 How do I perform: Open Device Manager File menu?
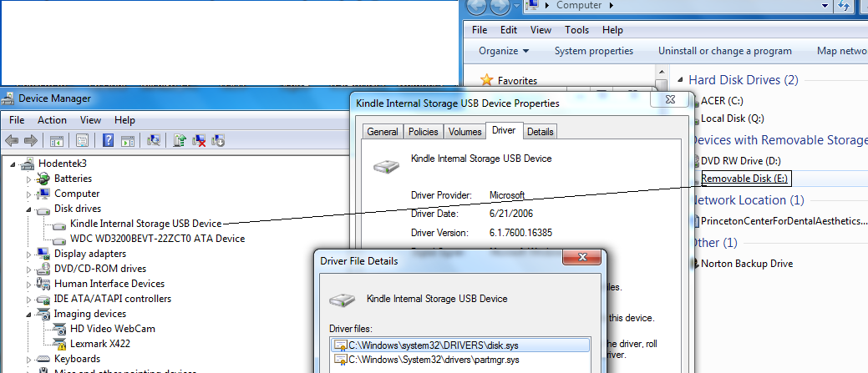point(17,120)
